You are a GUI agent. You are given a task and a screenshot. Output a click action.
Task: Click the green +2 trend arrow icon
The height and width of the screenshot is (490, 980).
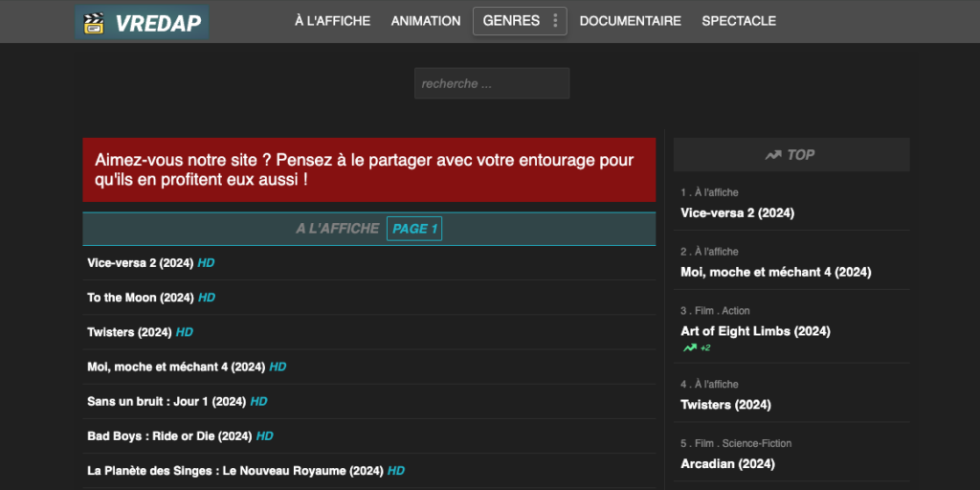[690, 348]
